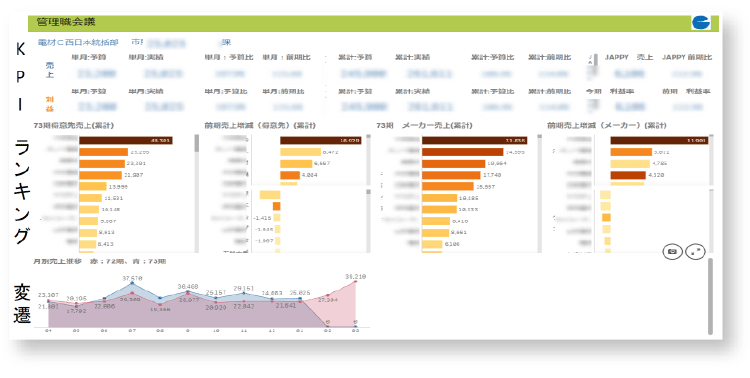
Task: Click the 前期 利益率 header
Action: click(686, 91)
